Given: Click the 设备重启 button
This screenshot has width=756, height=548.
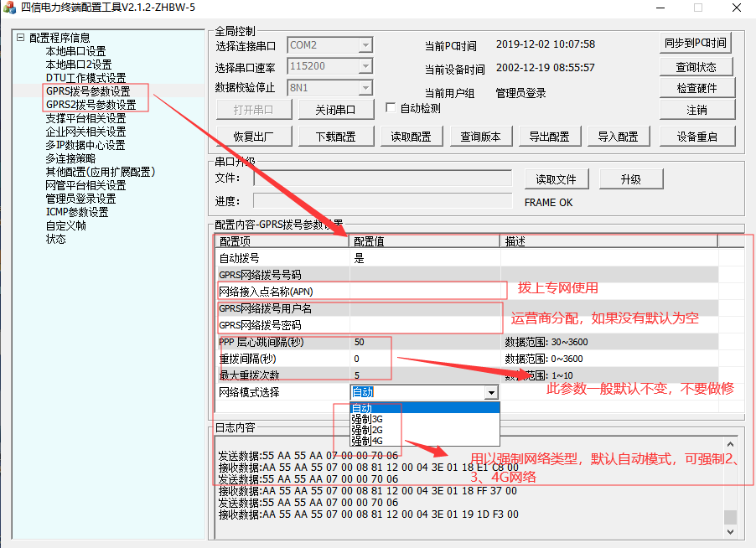Looking at the screenshot, I should click(x=697, y=137).
